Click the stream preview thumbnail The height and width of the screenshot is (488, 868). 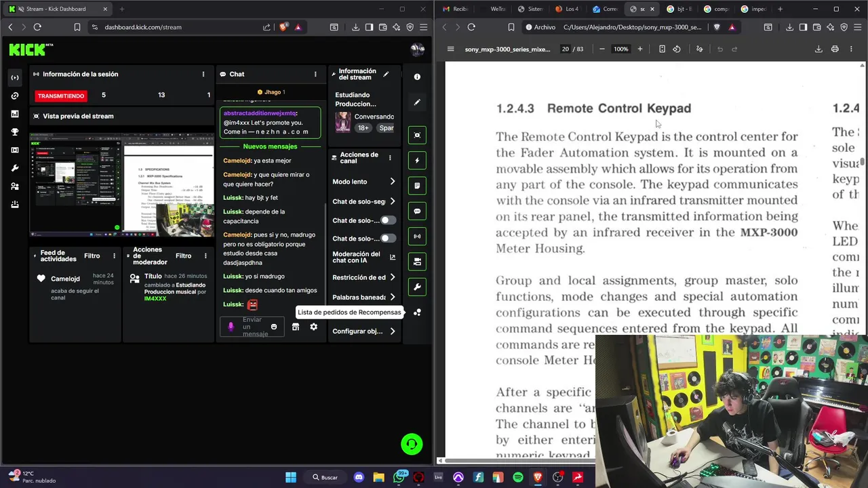pyautogui.click(x=122, y=184)
